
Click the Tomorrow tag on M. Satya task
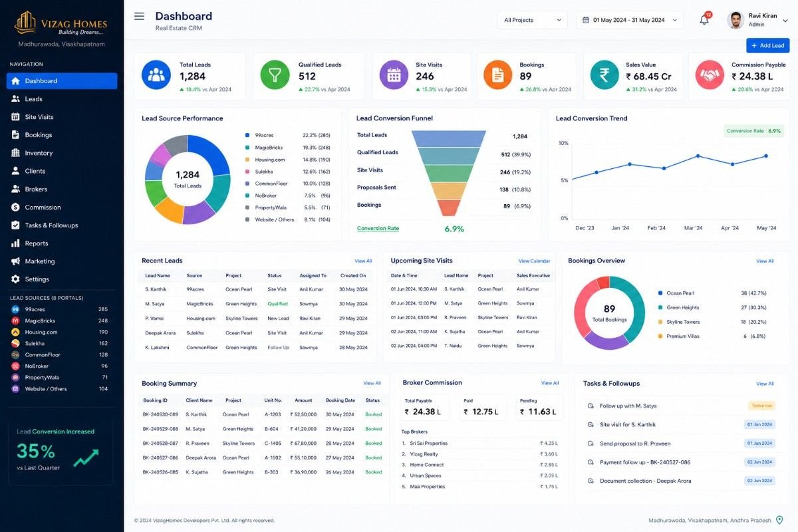coord(761,406)
